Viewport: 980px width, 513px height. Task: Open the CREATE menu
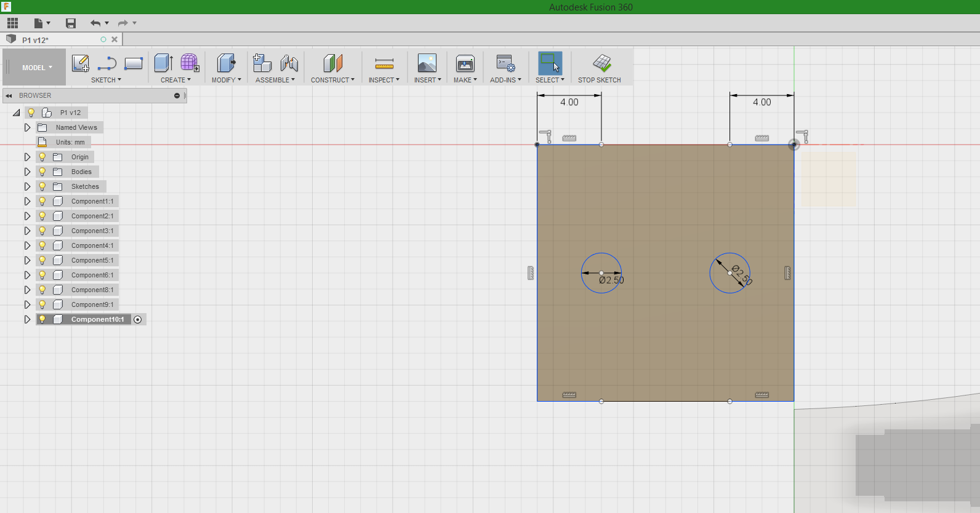tap(175, 80)
